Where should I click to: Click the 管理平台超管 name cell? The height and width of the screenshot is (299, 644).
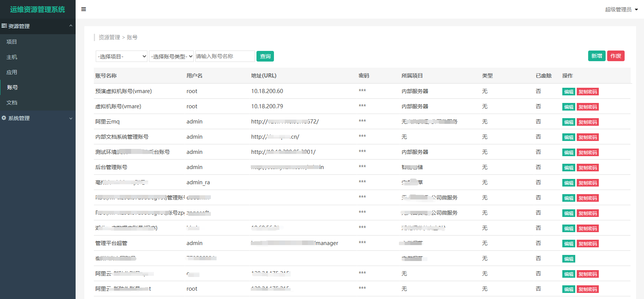[111, 243]
